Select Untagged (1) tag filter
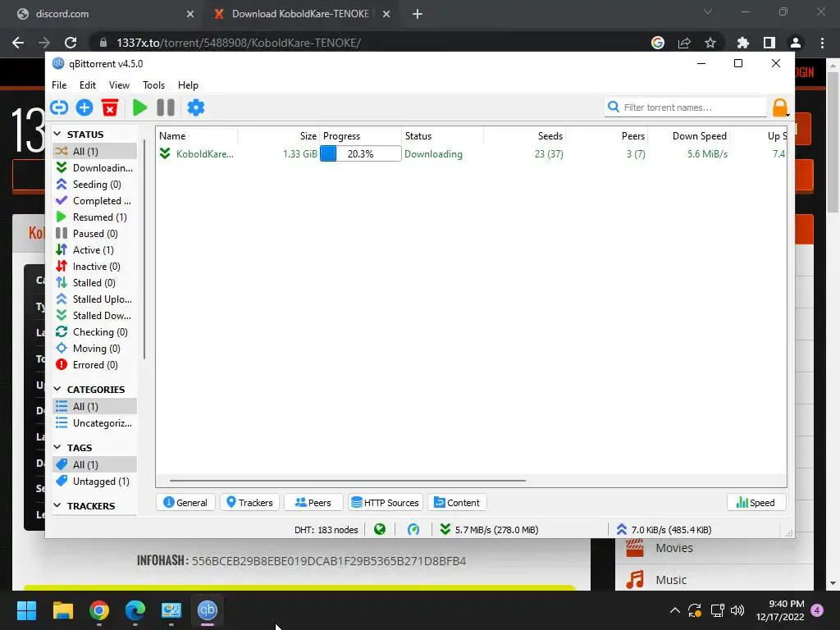The image size is (840, 630). click(95, 481)
